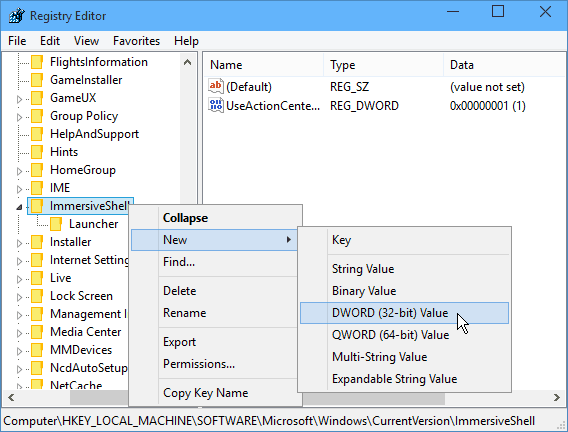Choose Permissions... in the context menu

point(216,364)
